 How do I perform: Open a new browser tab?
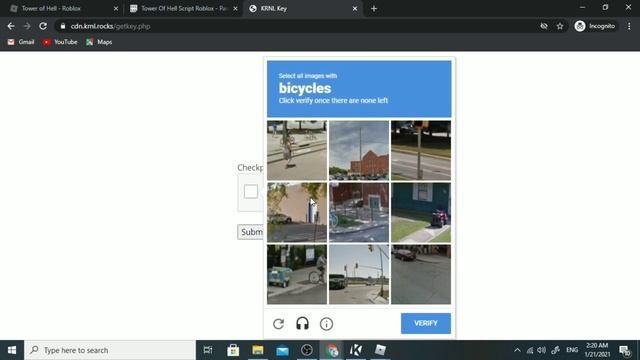click(x=374, y=9)
